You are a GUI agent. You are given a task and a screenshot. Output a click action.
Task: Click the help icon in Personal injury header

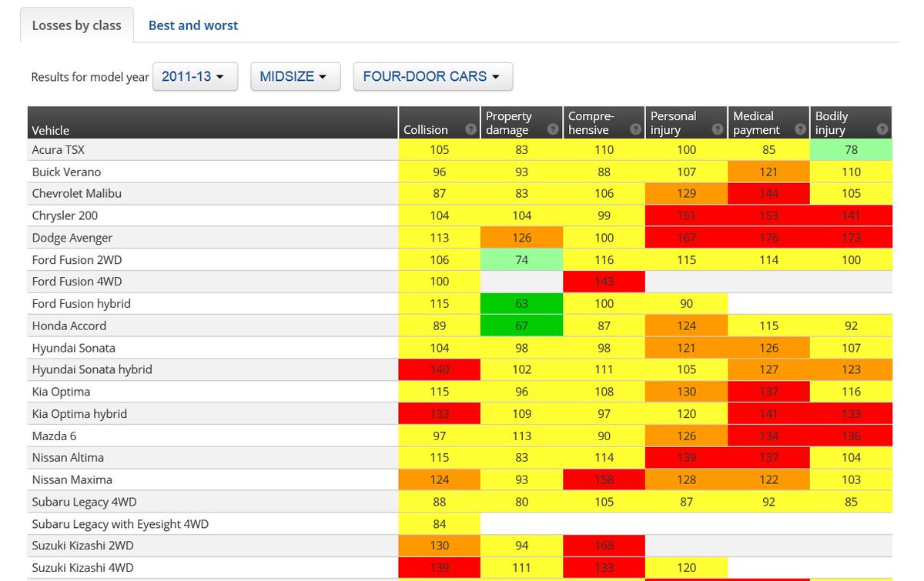click(718, 130)
